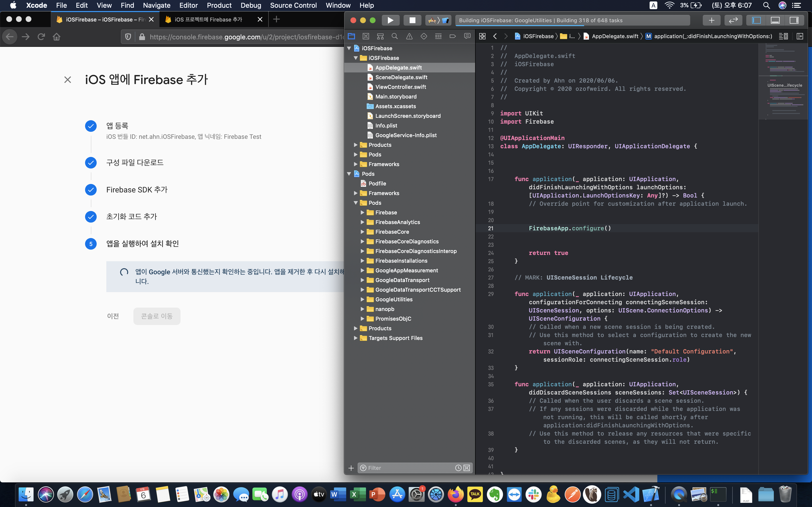The image size is (812, 507).
Task: Toggle the inspectors panel visibility
Action: pyautogui.click(x=794, y=20)
